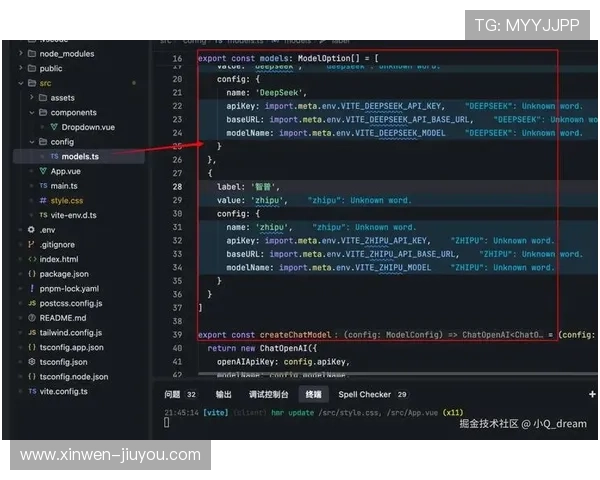Screen dimensions: 600x480
Task: Open main.ts file
Action: tap(64, 186)
